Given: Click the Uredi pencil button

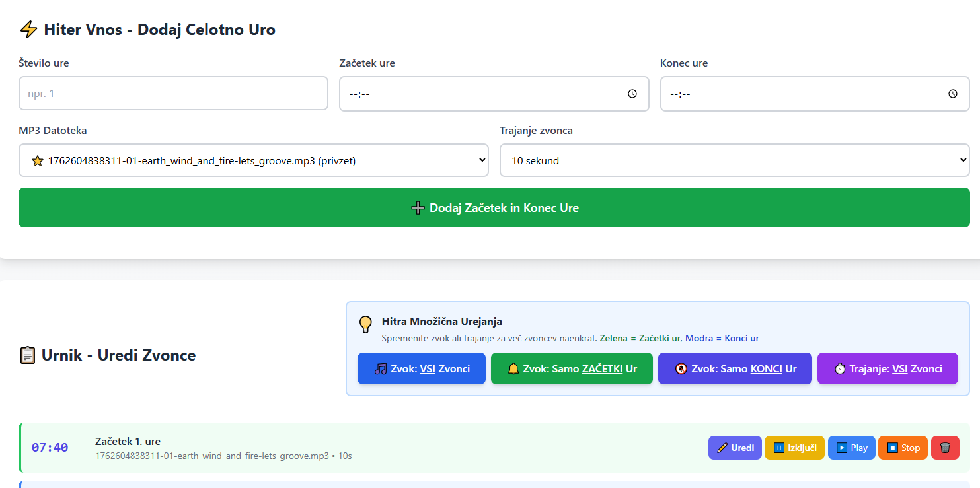Looking at the screenshot, I should pos(735,448).
